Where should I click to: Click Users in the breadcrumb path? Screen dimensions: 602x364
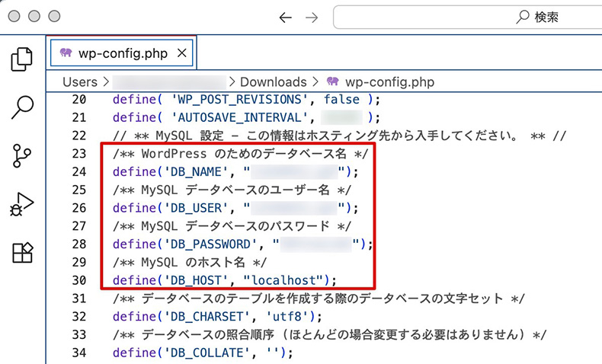coord(80,82)
